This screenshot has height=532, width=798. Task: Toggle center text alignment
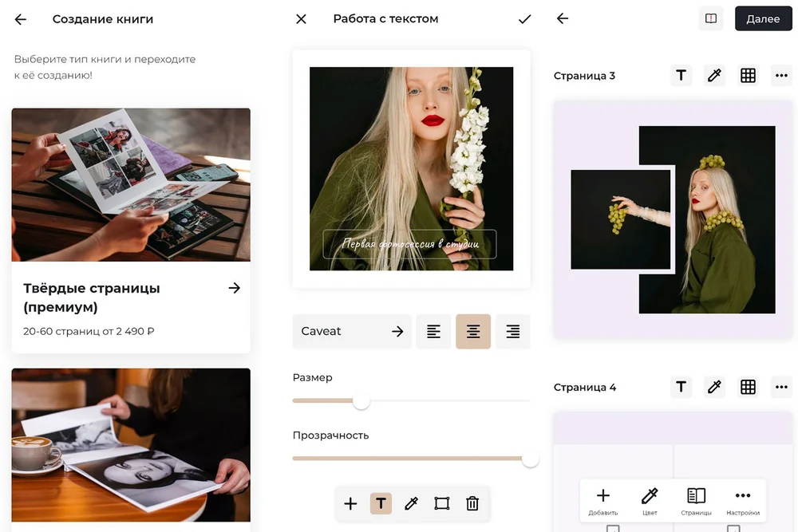coord(473,332)
